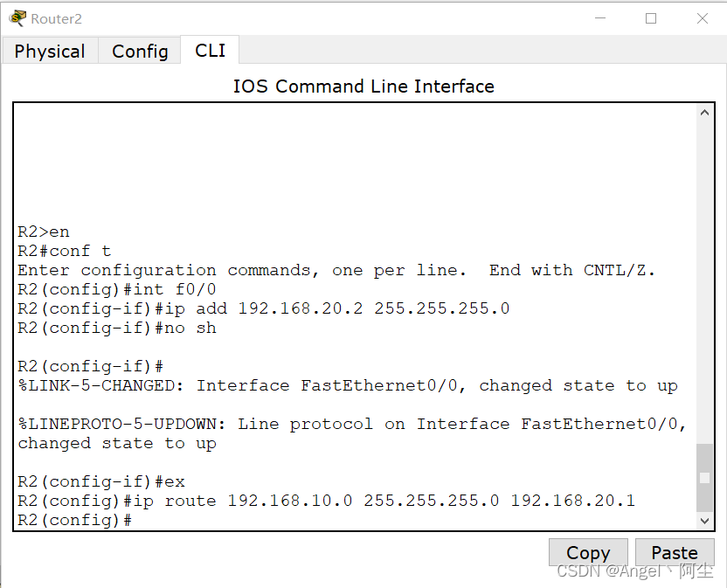Click the terminal scroll up arrow
727x588 pixels.
coord(705,114)
